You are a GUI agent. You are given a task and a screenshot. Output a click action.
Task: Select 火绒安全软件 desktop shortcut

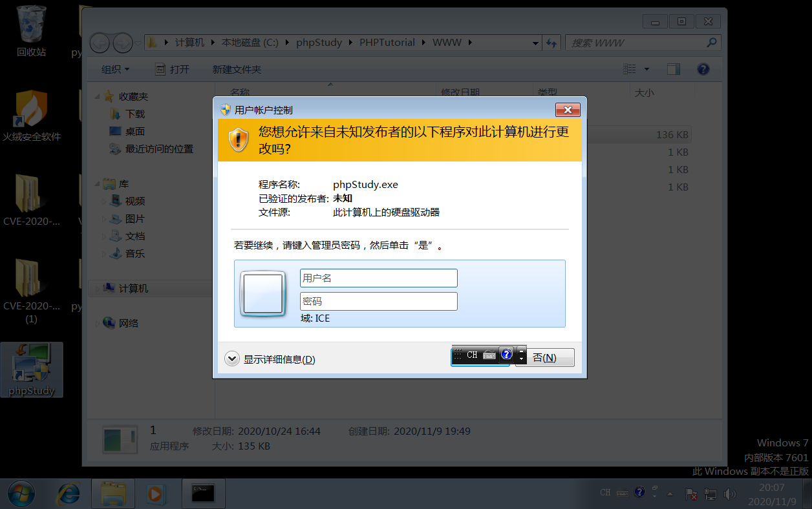click(x=31, y=116)
